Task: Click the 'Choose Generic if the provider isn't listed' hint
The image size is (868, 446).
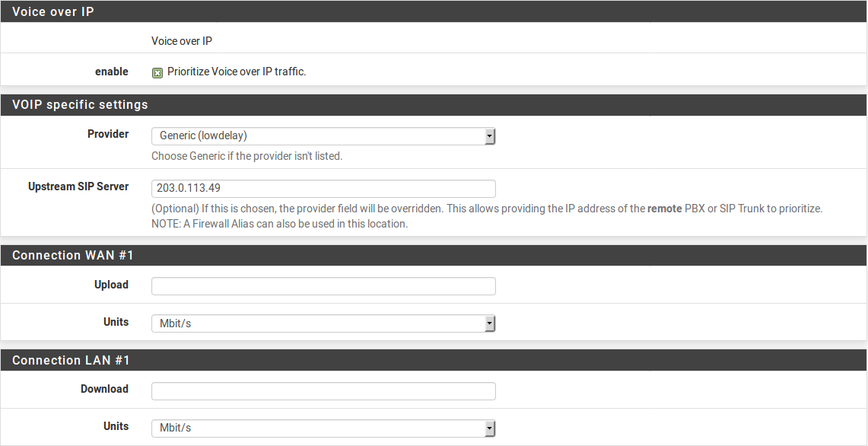Action: click(x=247, y=156)
